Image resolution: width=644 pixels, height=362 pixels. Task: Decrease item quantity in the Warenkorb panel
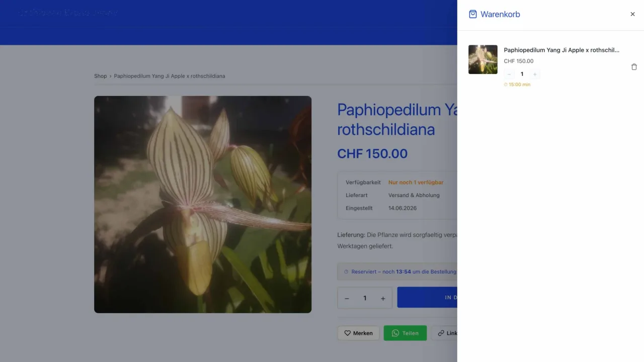click(x=509, y=74)
